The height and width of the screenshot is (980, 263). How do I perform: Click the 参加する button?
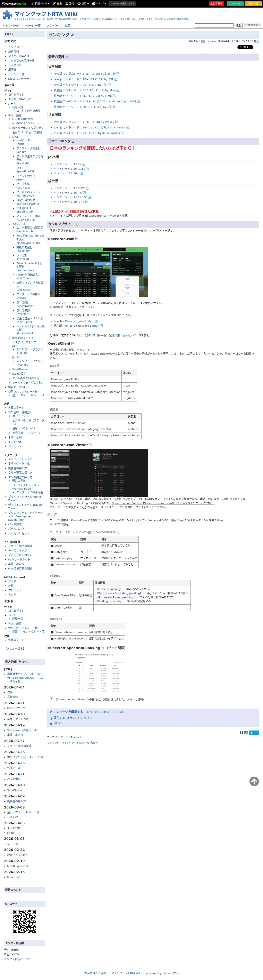(253, 25)
